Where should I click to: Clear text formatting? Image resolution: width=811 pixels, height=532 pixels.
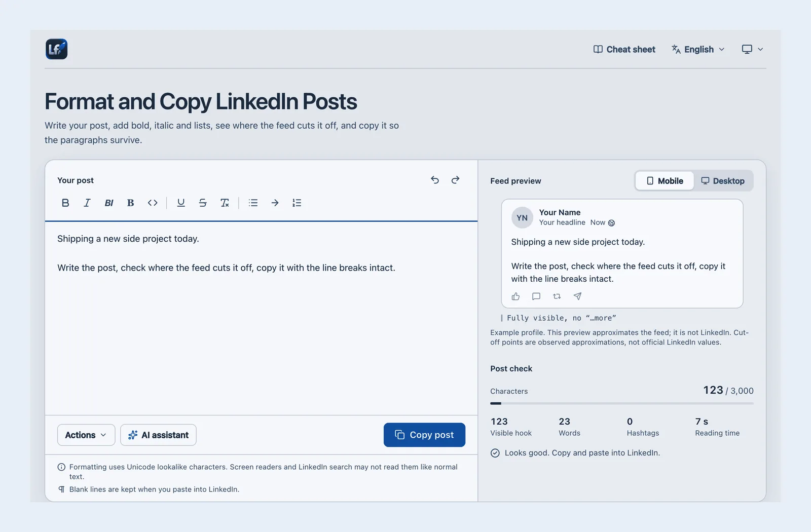(x=225, y=203)
